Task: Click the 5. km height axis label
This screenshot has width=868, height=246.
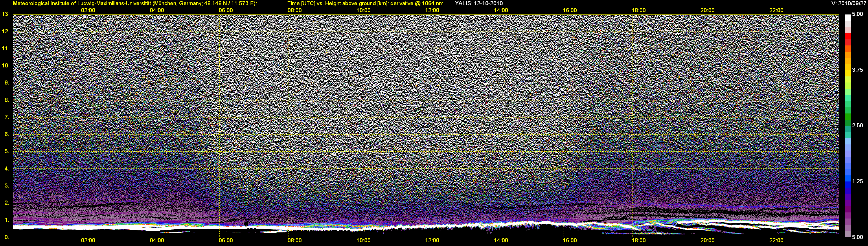Action: coord(7,151)
